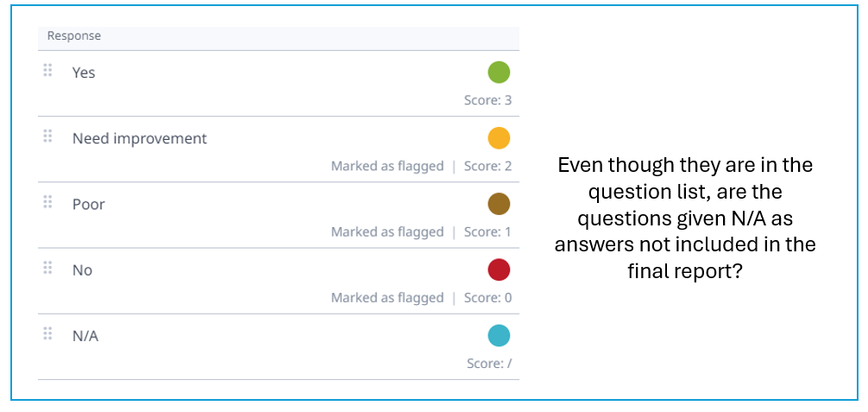Image resolution: width=868 pixels, height=412 pixels.
Task: Open the orange swatch for Need improvement
Action: point(499,138)
